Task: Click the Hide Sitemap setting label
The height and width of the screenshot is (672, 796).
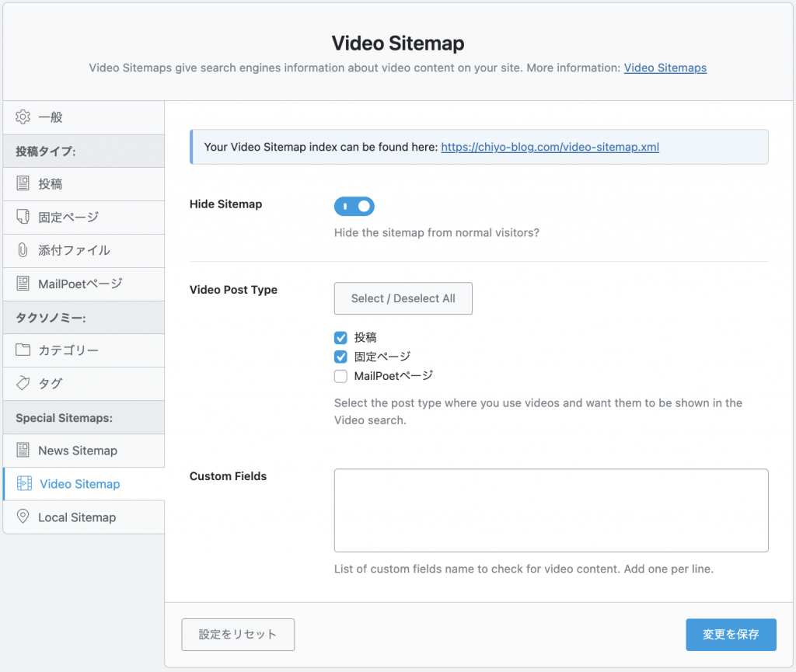Action: [226, 204]
